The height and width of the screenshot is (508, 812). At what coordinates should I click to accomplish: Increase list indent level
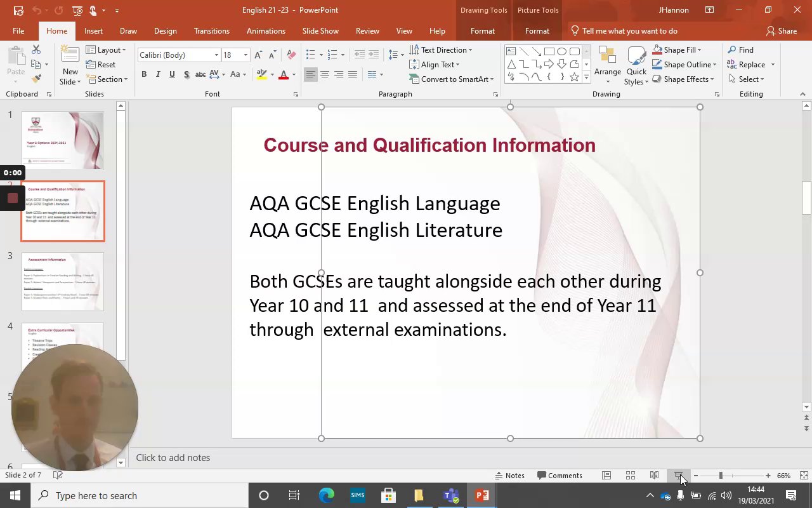click(374, 55)
